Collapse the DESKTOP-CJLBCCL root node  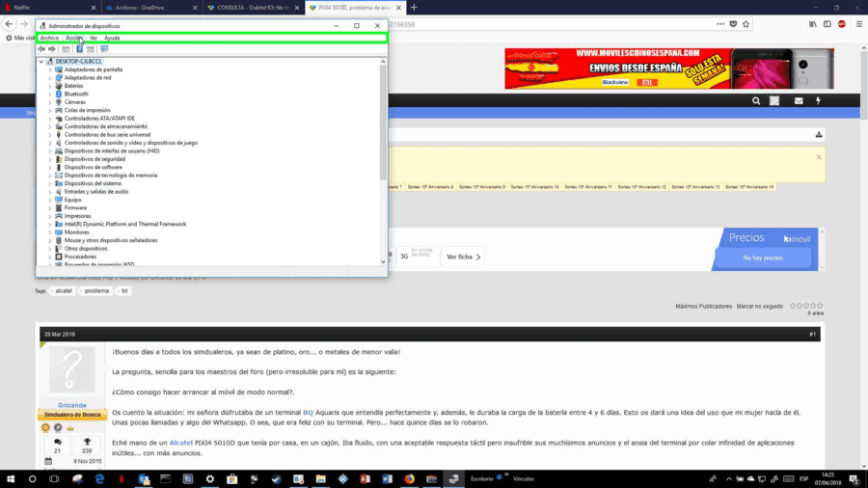pos(41,62)
